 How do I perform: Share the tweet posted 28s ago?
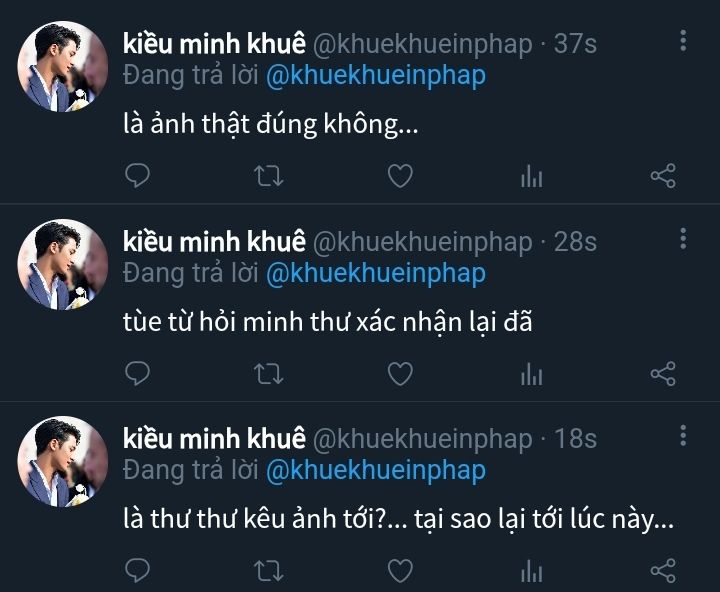(x=663, y=374)
